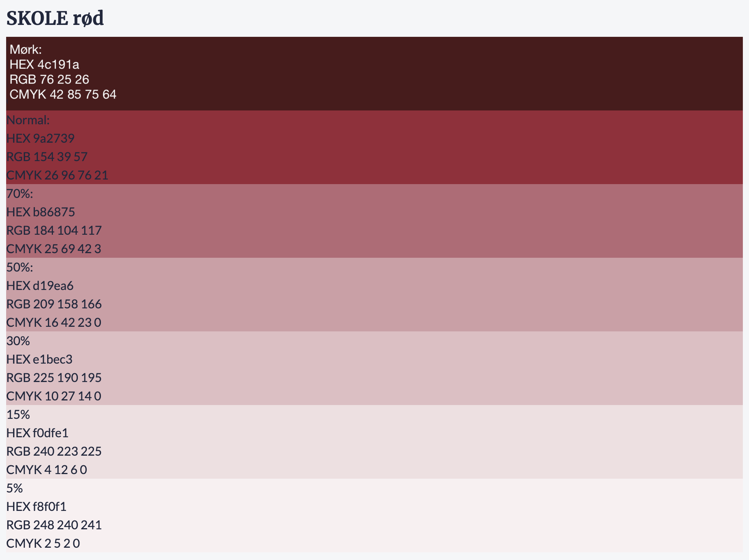Viewport: 749px width, 560px height.
Task: Click CMYK 4 12 6 0 line
Action: tap(47, 469)
